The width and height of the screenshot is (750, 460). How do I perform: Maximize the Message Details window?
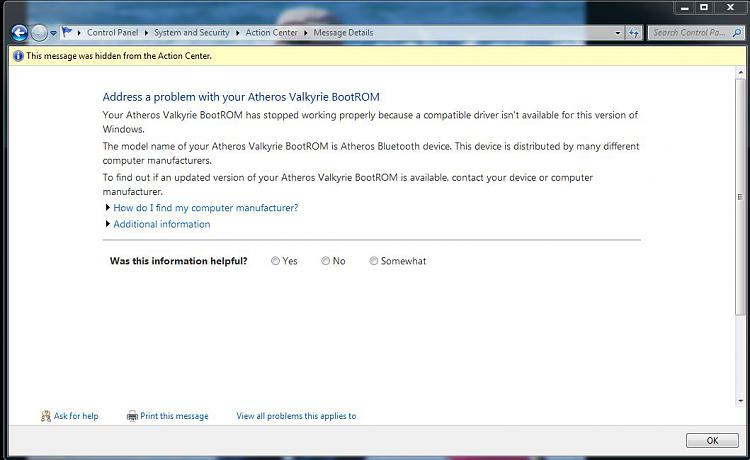(704, 7)
